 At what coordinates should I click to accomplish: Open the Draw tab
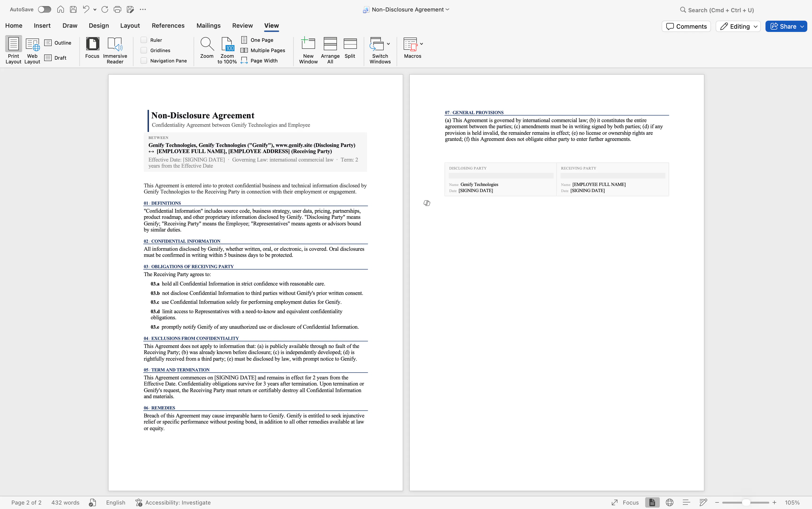pos(70,26)
